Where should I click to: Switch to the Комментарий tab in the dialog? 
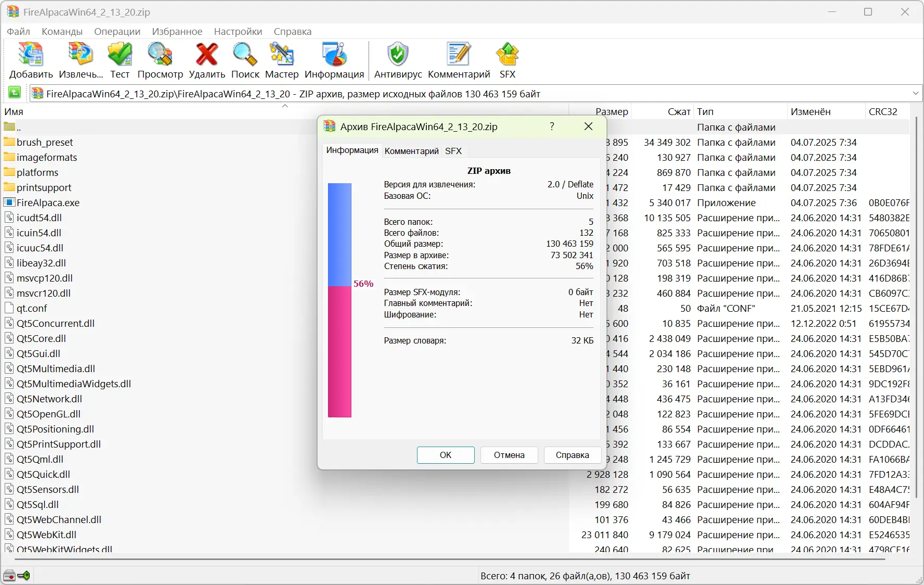(x=411, y=151)
